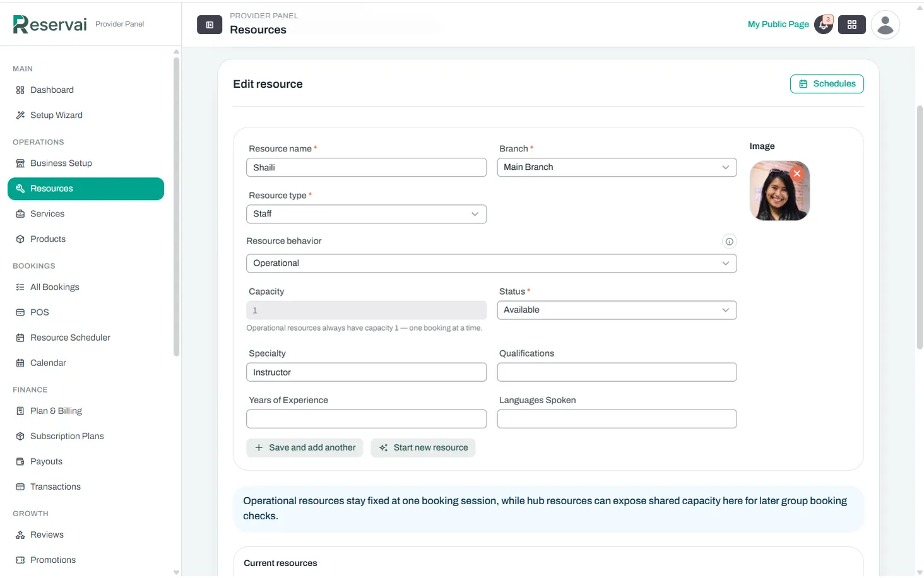The width and height of the screenshot is (924, 578).
Task: Toggle the sidebar collapse icon
Action: coord(210,25)
